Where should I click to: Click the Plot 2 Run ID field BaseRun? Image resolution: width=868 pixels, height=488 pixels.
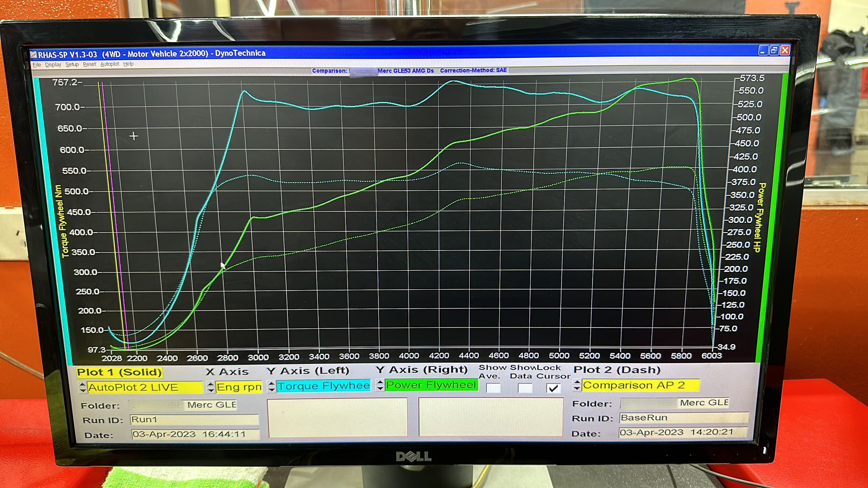tap(684, 418)
